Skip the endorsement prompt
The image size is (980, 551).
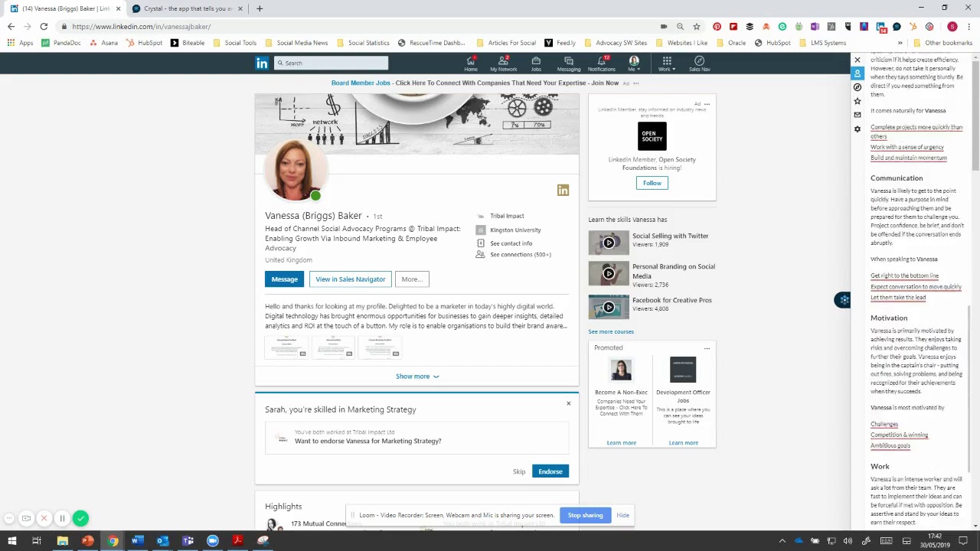pyautogui.click(x=519, y=471)
